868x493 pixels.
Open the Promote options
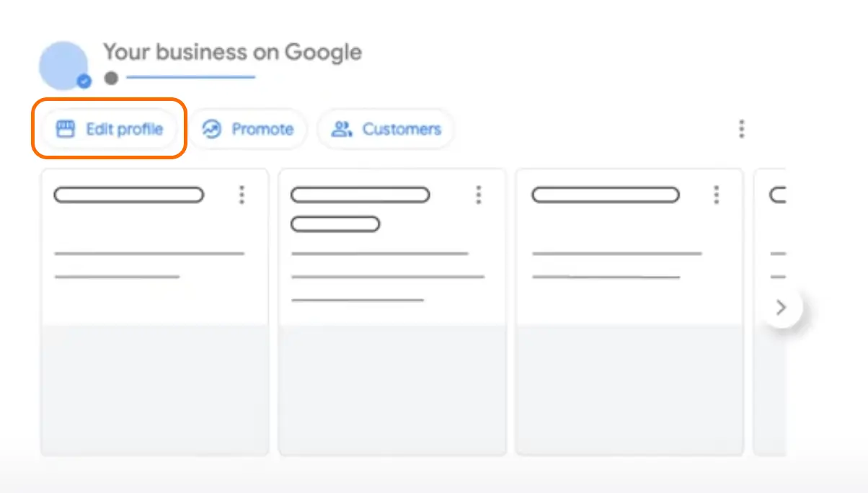coord(248,130)
